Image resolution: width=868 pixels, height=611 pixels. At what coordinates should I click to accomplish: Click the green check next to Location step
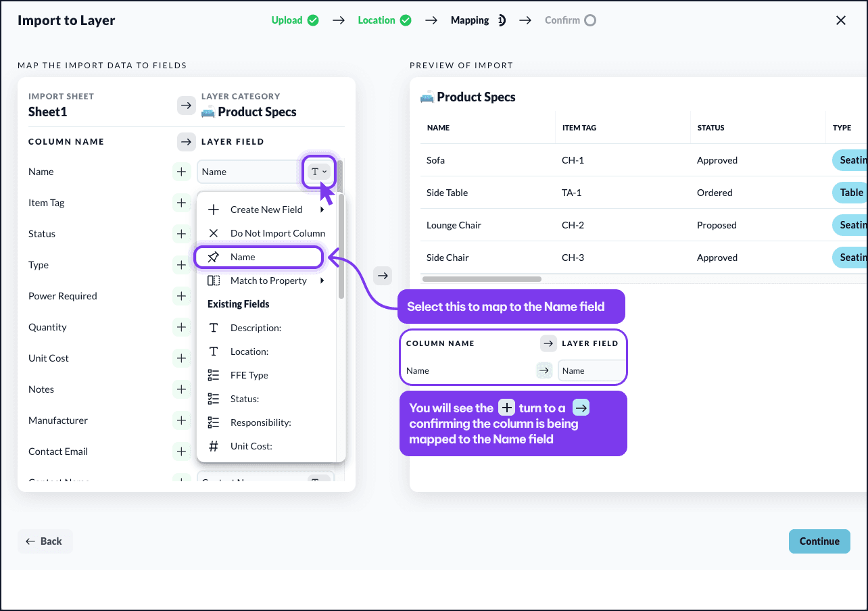click(x=406, y=20)
